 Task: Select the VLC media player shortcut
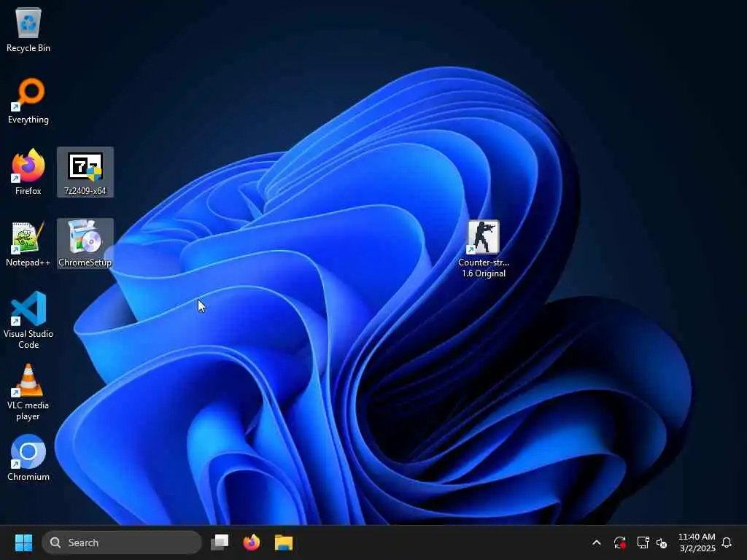(x=28, y=392)
